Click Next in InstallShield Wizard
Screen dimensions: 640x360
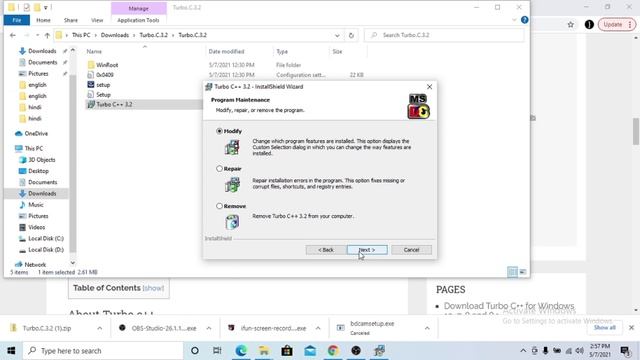click(367, 250)
